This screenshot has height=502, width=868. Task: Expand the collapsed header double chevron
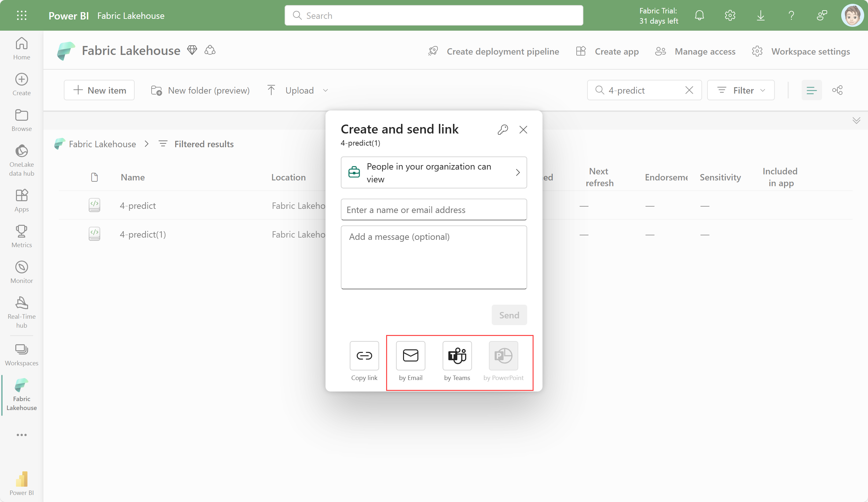856,120
